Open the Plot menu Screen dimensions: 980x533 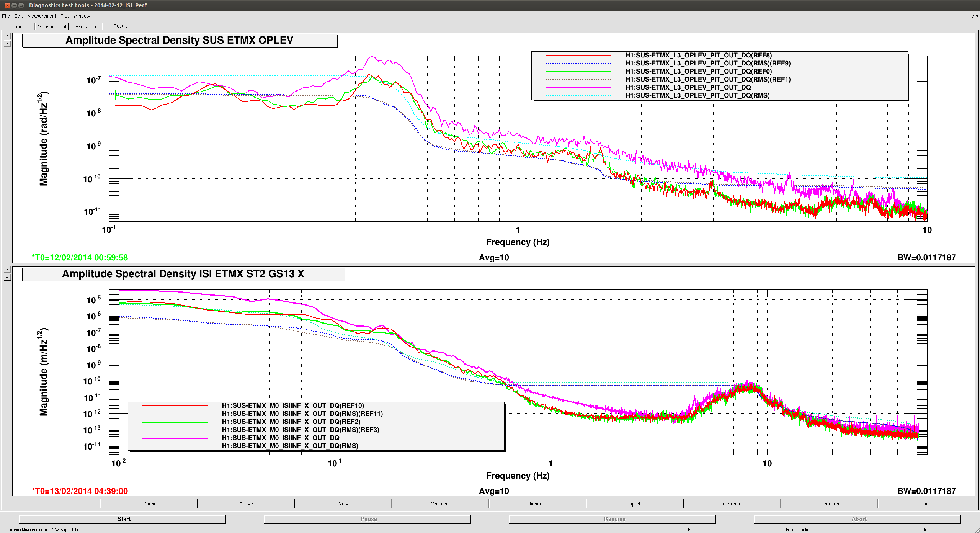(x=64, y=16)
